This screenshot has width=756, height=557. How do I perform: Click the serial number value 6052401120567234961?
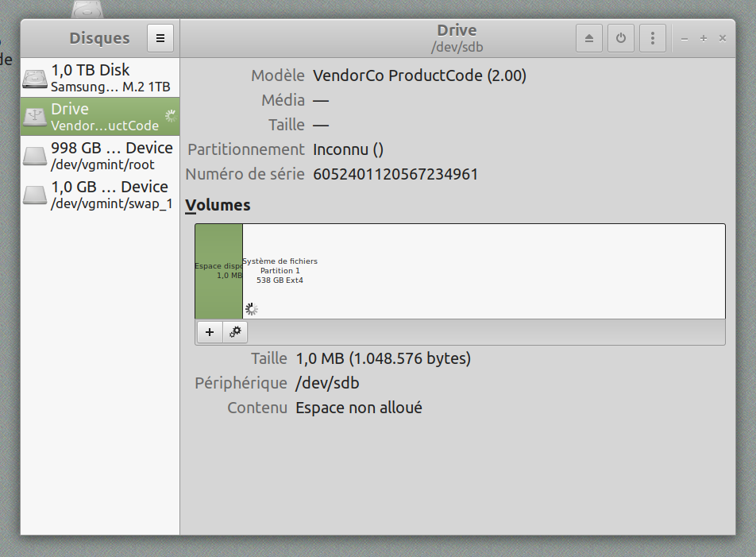tap(395, 174)
